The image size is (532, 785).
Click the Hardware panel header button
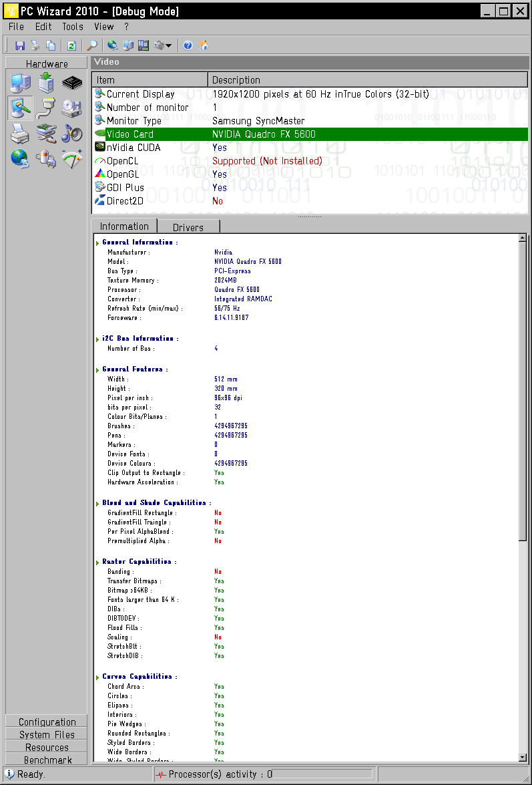(x=47, y=63)
